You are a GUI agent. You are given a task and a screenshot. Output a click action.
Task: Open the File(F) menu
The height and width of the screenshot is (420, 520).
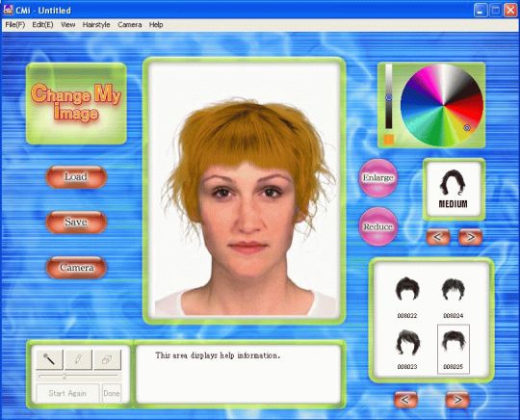click(14, 24)
